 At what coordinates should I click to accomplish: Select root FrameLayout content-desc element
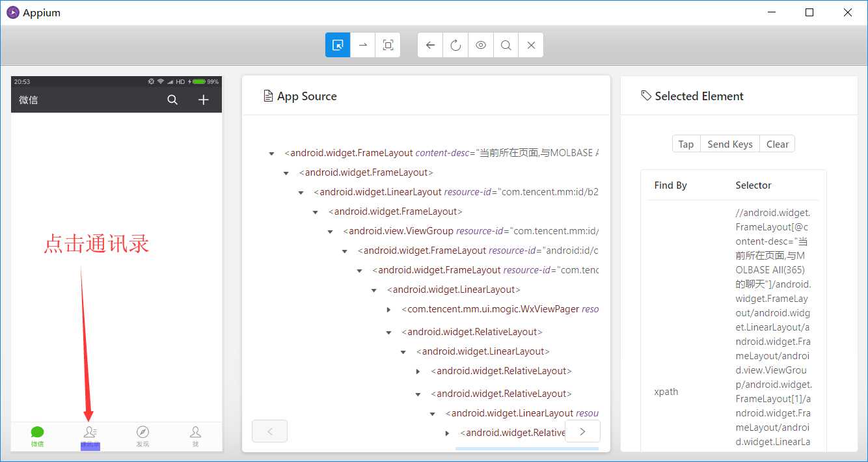tap(441, 153)
